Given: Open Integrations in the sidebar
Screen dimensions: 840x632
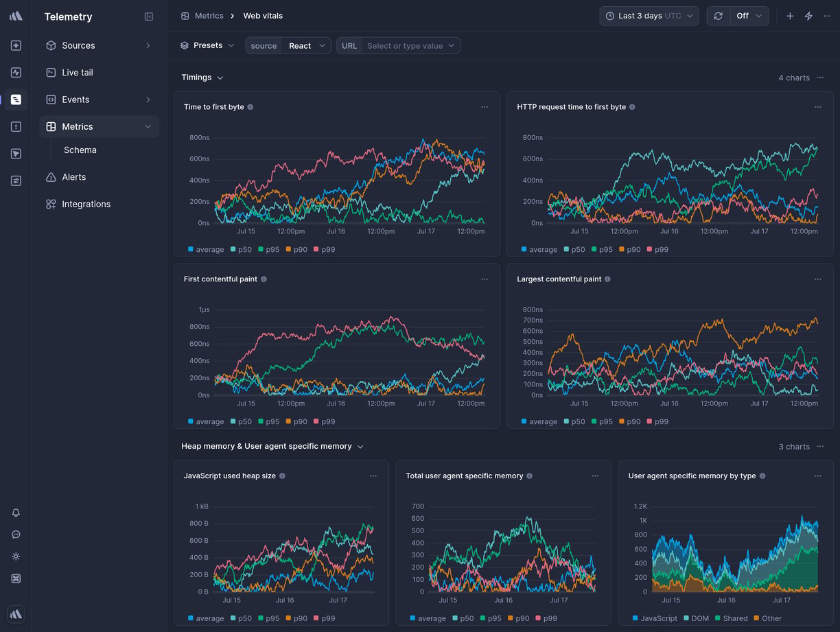Looking at the screenshot, I should pos(99,204).
